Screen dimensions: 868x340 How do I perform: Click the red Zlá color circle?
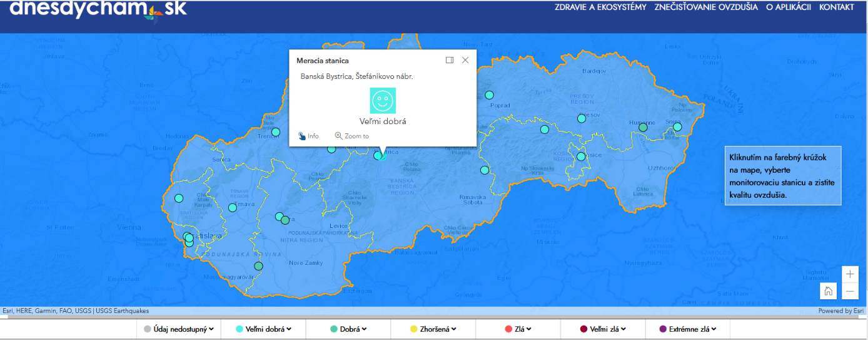pos(508,329)
